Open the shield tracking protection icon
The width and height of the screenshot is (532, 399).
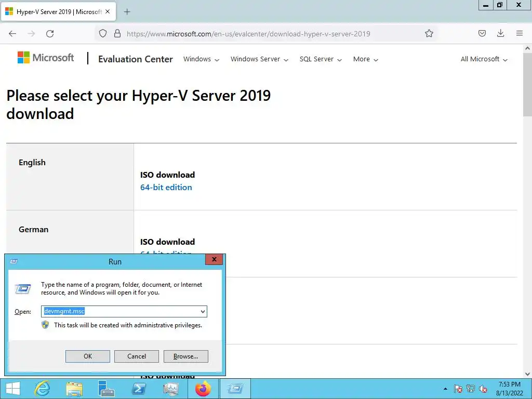[x=103, y=34]
